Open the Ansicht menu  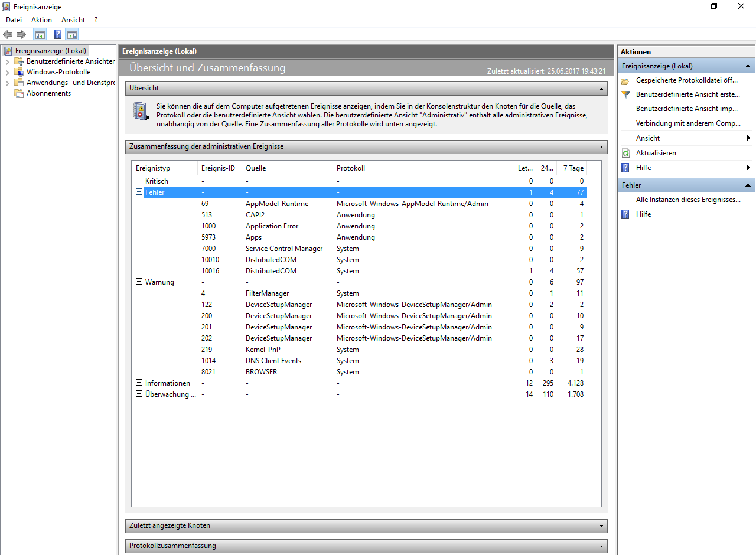[x=73, y=20]
